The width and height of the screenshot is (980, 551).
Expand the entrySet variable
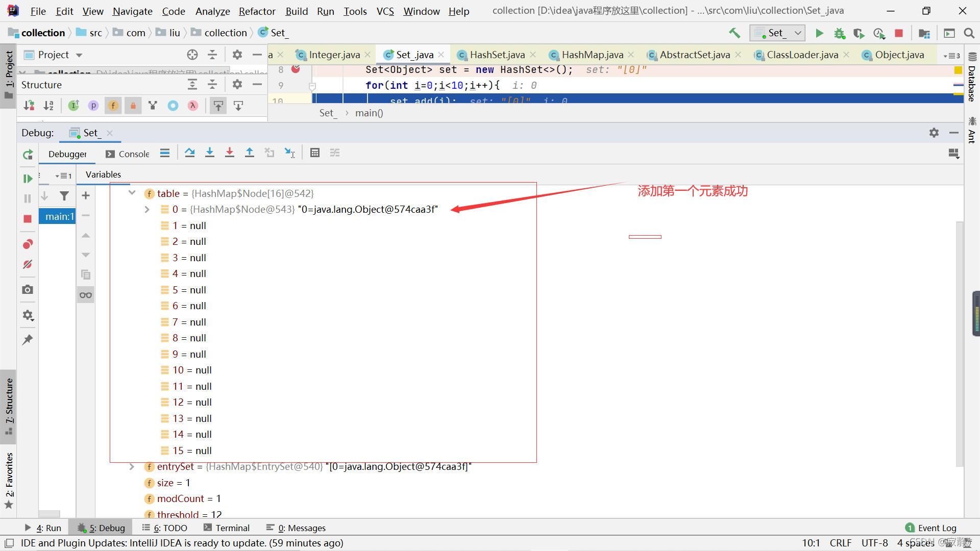click(132, 466)
